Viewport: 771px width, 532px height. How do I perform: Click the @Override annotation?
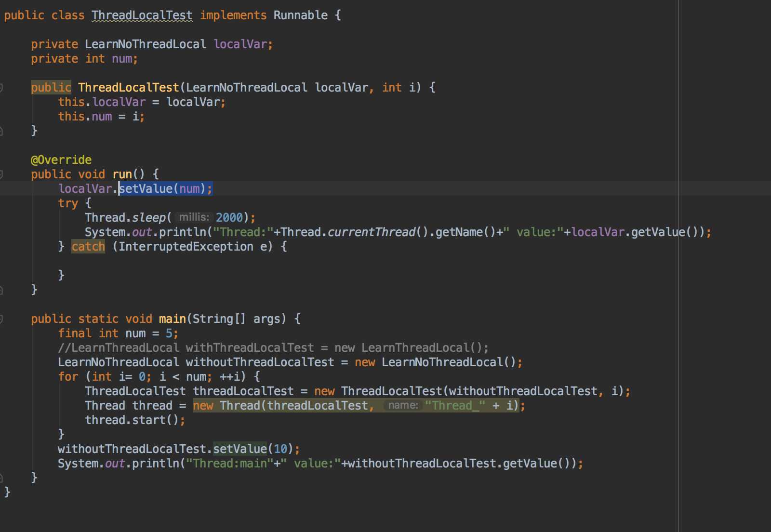point(61,160)
